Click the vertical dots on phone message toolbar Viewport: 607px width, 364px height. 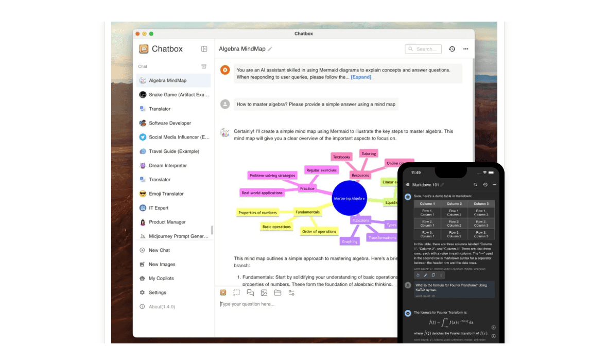441,275
